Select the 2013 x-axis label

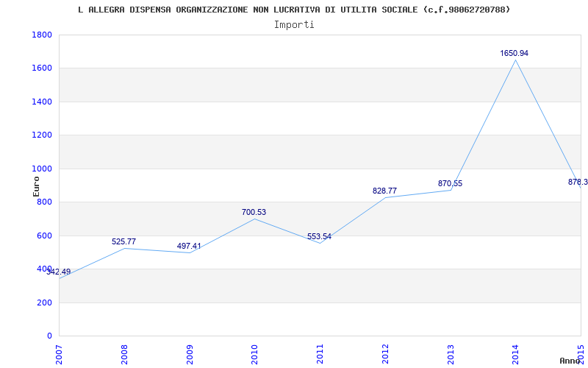tap(451, 355)
